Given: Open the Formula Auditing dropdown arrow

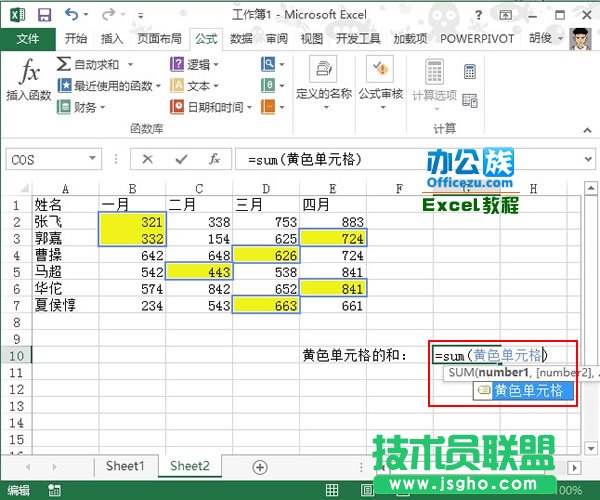Looking at the screenshot, I should [x=383, y=107].
